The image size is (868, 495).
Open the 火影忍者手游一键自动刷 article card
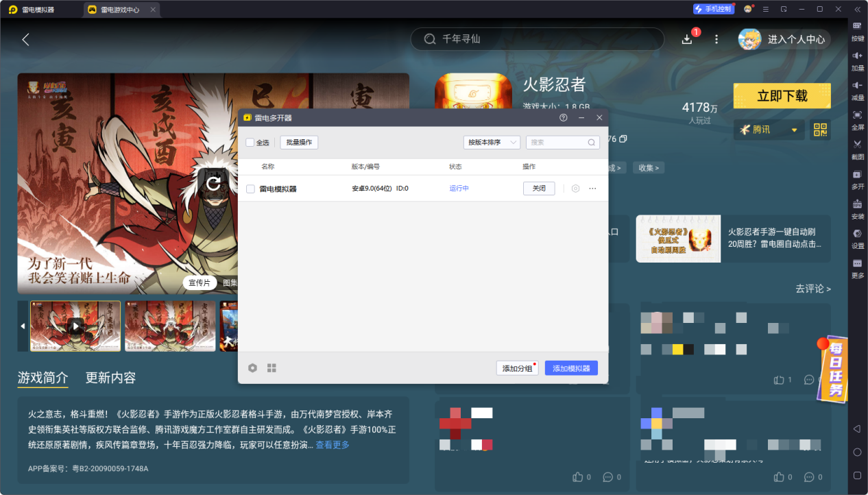point(733,238)
